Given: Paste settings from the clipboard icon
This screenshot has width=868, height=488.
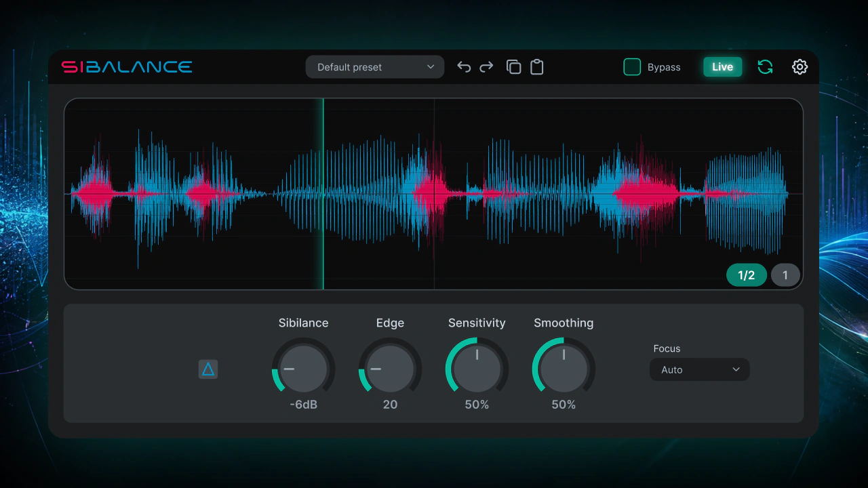Looking at the screenshot, I should 537,67.
